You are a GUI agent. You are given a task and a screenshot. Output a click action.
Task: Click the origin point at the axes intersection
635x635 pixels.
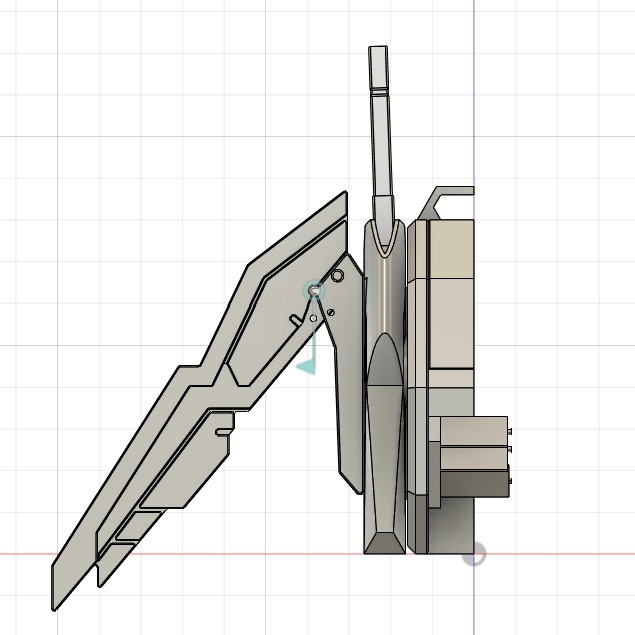point(474,554)
